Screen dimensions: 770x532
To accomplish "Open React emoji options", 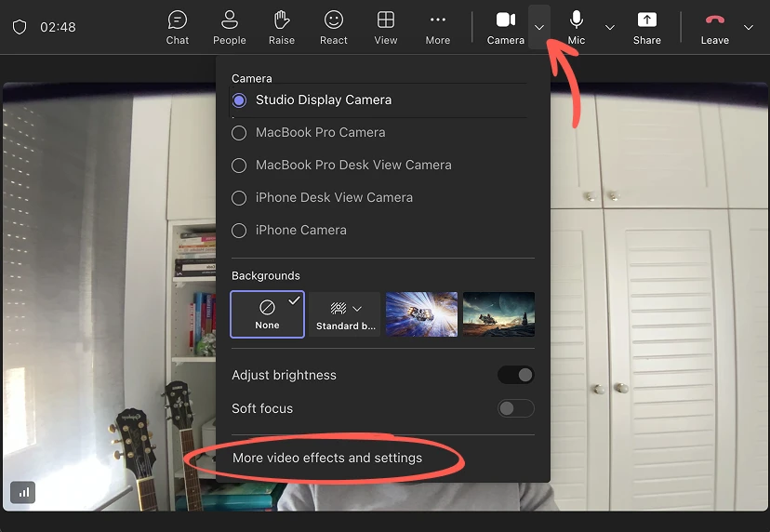I will 334,28.
